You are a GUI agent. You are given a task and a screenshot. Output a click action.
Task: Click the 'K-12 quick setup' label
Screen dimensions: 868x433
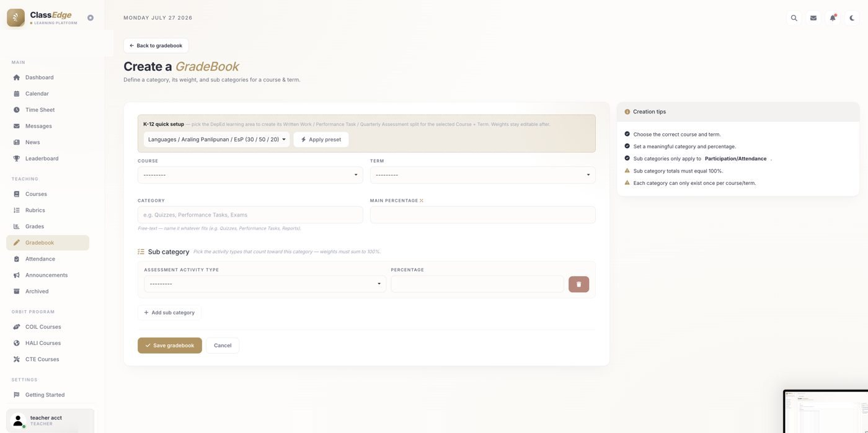click(164, 124)
